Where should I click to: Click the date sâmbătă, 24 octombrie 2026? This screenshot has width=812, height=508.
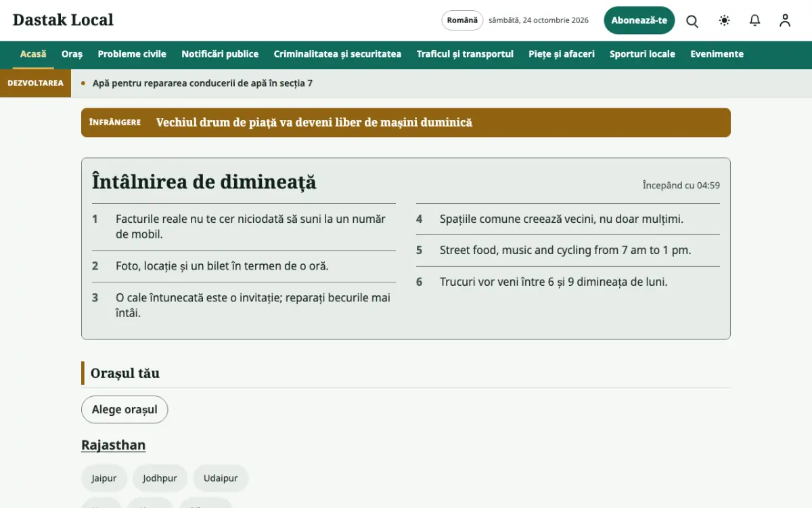tap(539, 20)
